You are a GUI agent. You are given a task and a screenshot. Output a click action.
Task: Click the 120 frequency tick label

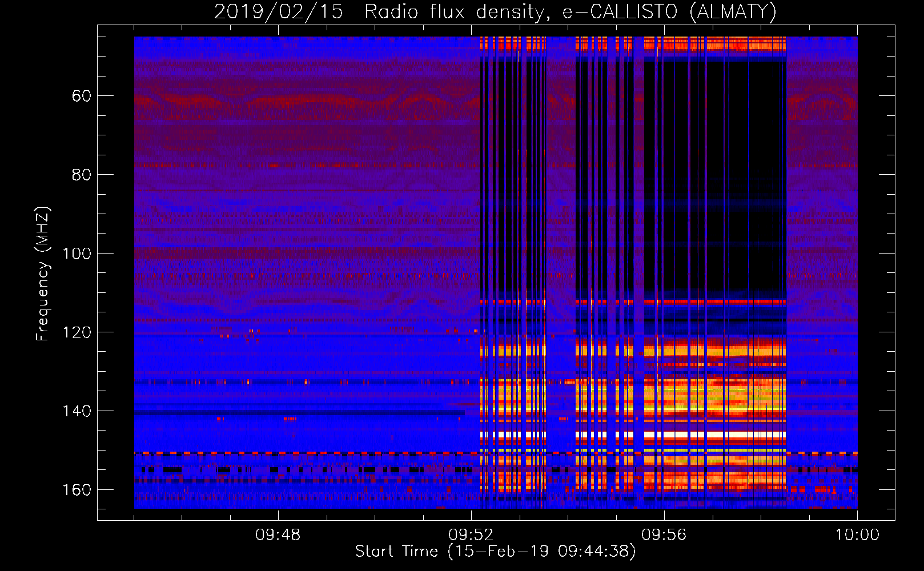pyautogui.click(x=77, y=332)
